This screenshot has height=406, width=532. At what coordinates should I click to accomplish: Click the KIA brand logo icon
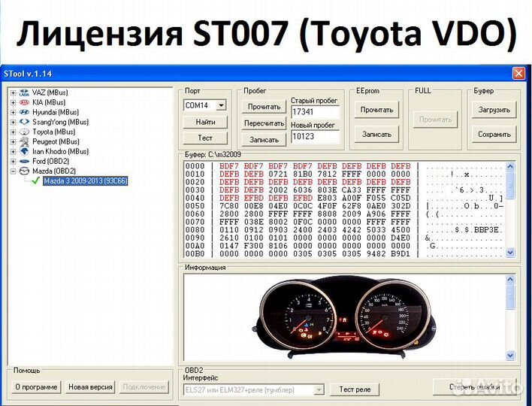(x=24, y=102)
